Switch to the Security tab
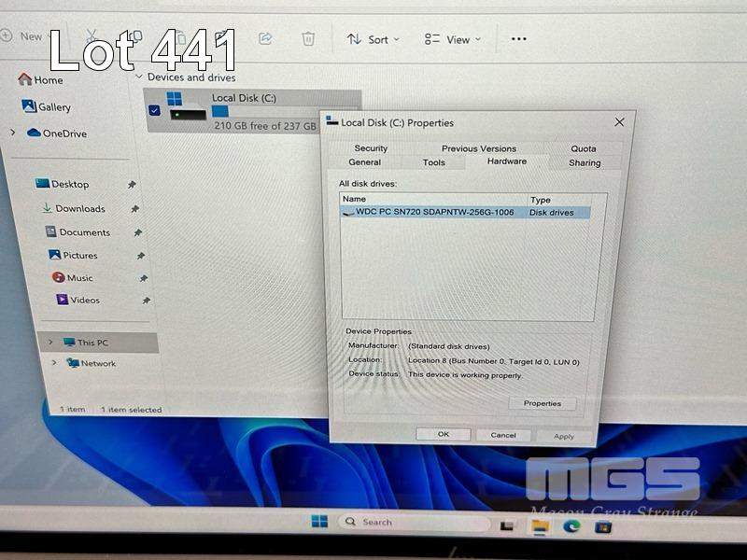Viewport: 747px width, 560px height. point(371,148)
